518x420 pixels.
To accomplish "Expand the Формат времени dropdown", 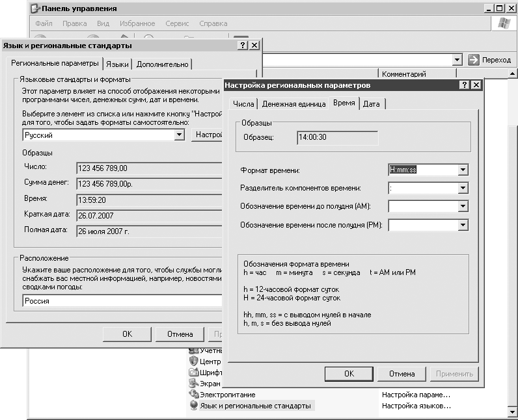I will (x=462, y=170).
